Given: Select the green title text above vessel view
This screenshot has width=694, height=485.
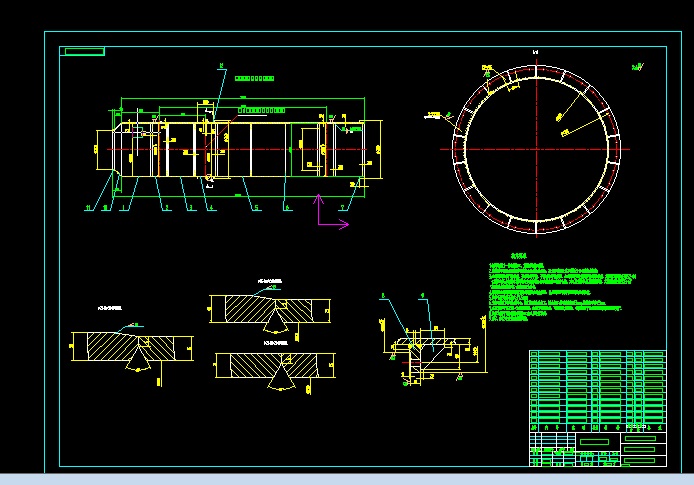Looking at the screenshot, I should pyautogui.click(x=254, y=78).
